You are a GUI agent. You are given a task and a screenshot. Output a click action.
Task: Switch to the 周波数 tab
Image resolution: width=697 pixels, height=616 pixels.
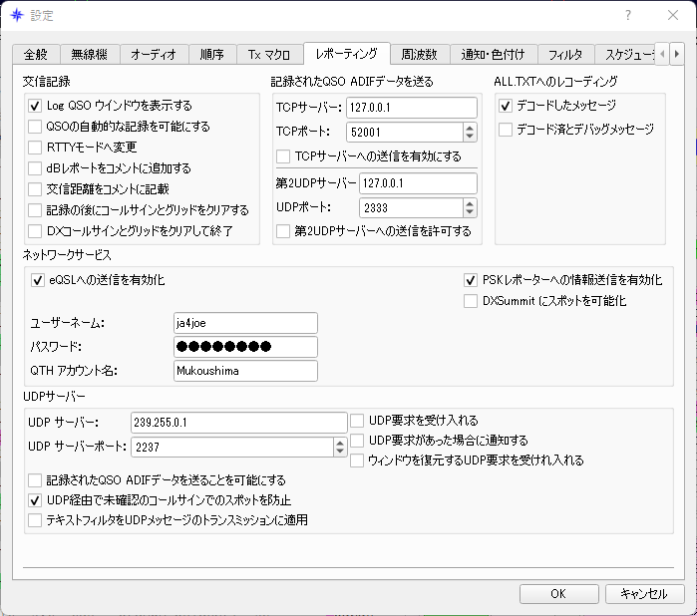click(x=420, y=55)
